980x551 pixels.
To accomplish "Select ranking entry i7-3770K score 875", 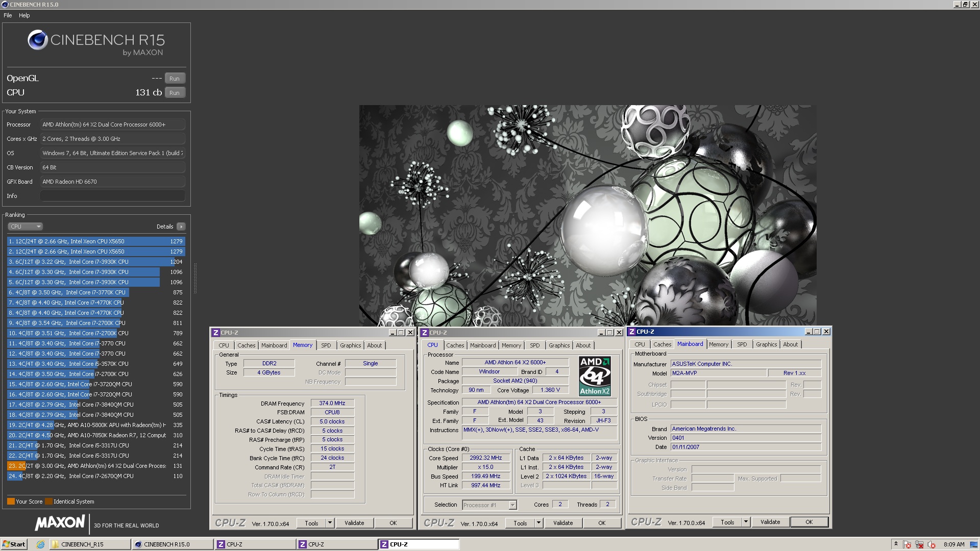I will (96, 292).
